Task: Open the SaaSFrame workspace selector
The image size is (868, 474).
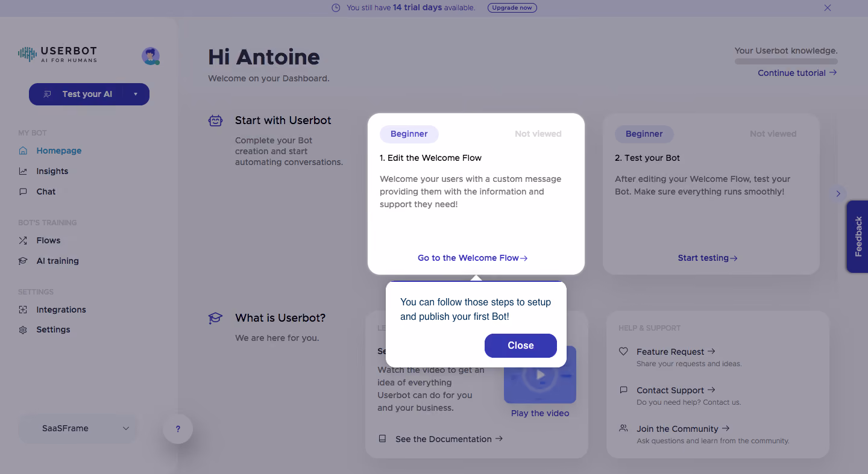Action: click(78, 428)
